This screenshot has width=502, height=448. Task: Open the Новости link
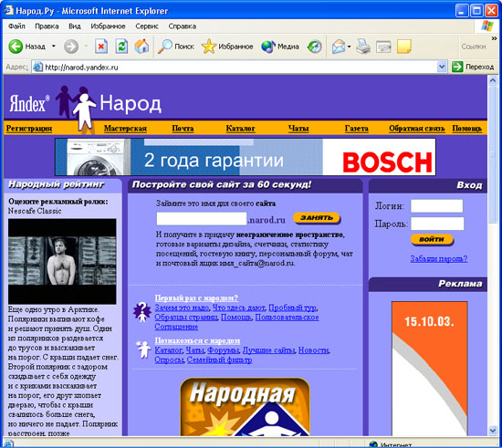coord(313,350)
